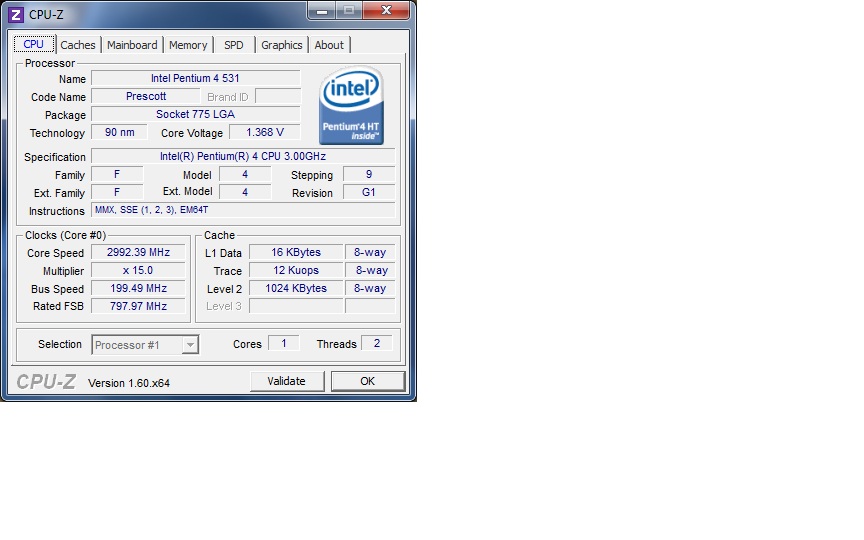Click the Technology value 90 nm

click(x=120, y=132)
